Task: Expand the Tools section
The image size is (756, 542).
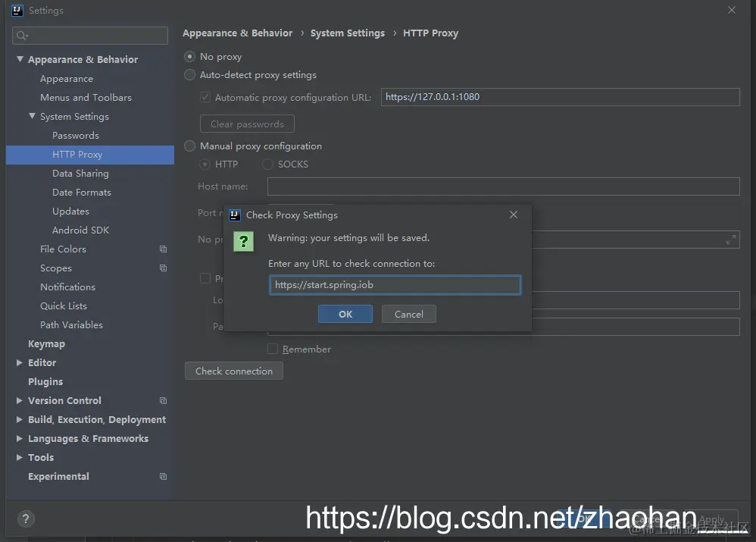Action: click(19, 457)
